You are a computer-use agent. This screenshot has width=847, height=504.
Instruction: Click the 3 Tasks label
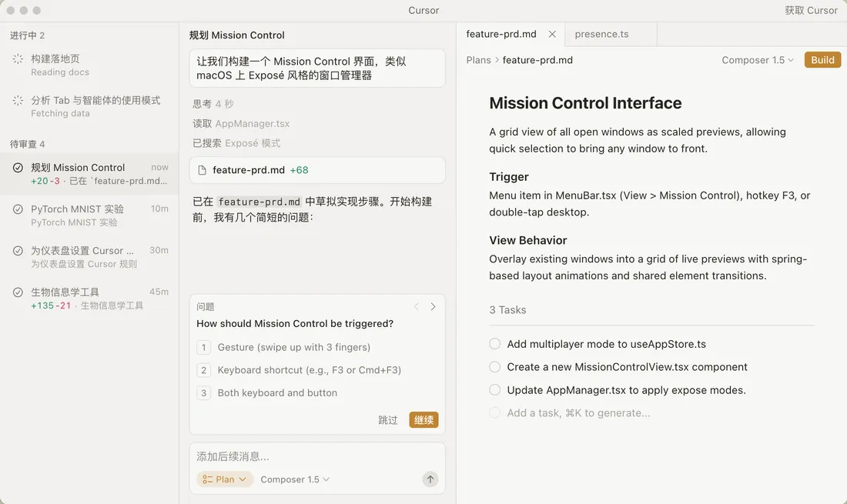pos(507,310)
